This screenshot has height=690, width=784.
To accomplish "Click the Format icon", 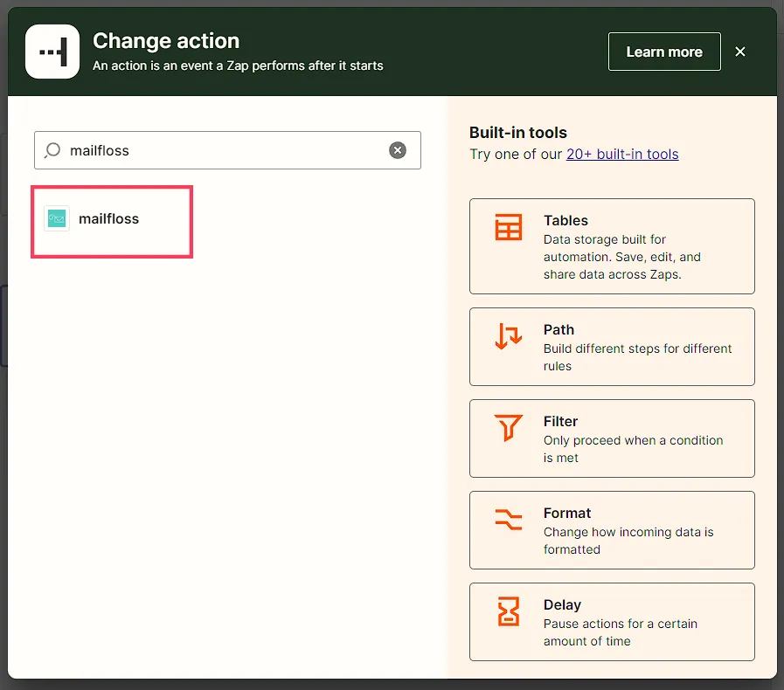I will point(508,519).
